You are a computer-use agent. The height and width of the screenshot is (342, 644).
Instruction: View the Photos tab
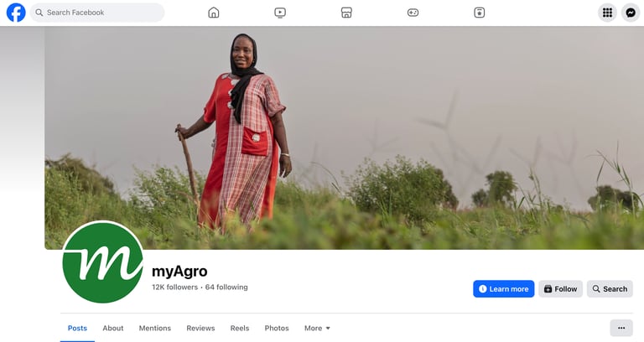277,328
